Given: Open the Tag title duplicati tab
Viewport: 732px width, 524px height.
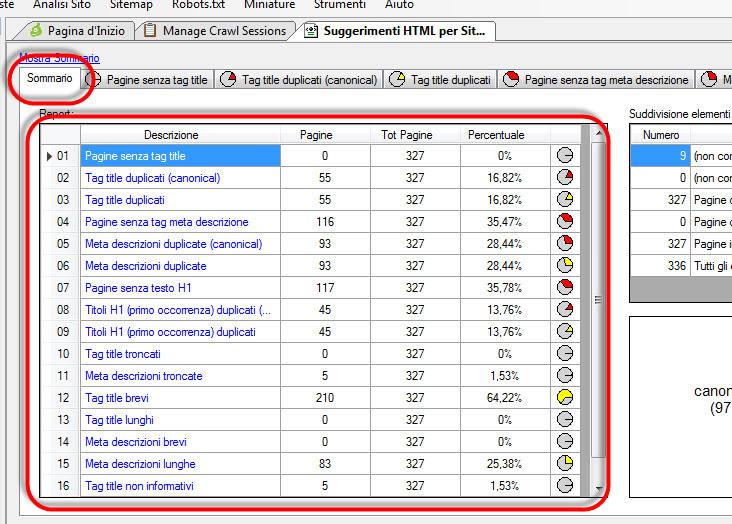Looking at the screenshot, I should [x=440, y=79].
